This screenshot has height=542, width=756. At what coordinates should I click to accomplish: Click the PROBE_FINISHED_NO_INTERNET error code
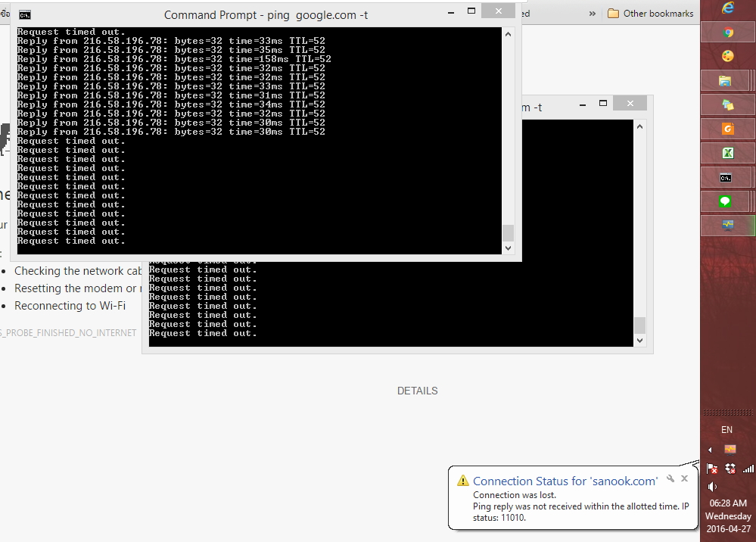point(68,333)
